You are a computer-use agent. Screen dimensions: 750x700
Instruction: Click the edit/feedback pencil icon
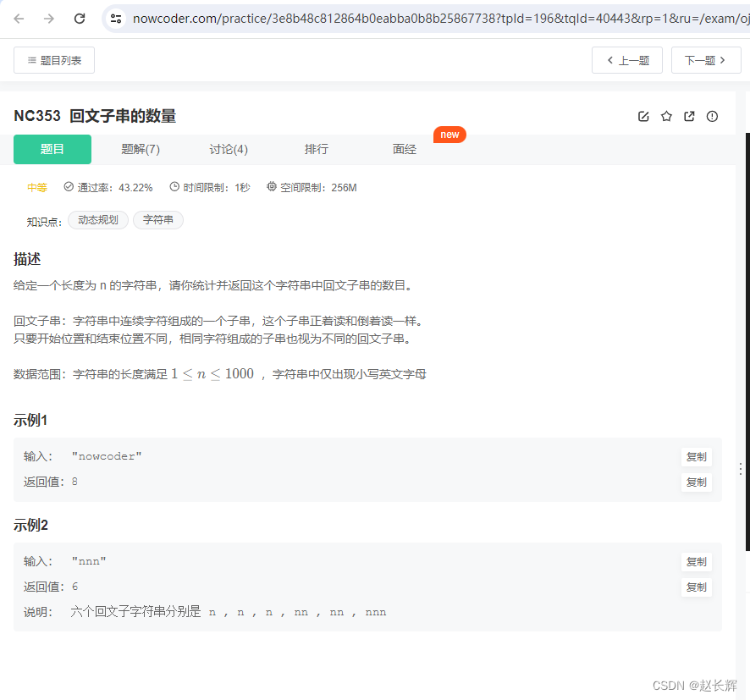643,116
